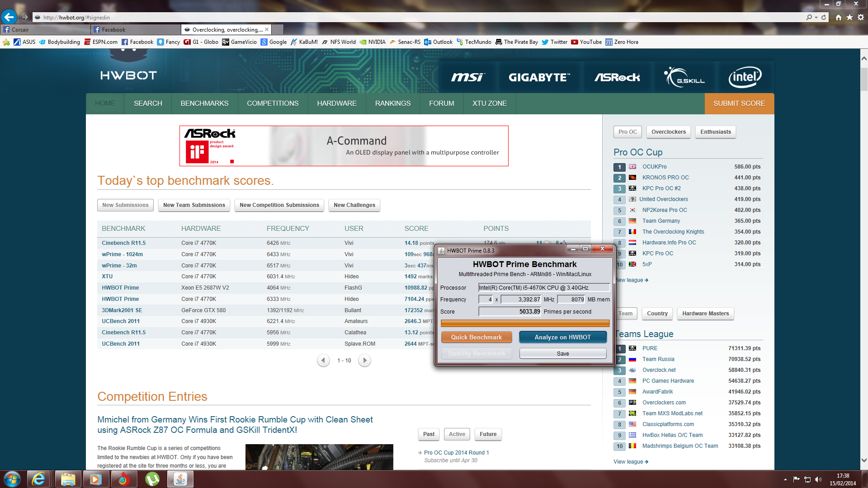Click the ASRock A-Command banner ad
The height and width of the screenshot is (488, 868).
point(344,146)
